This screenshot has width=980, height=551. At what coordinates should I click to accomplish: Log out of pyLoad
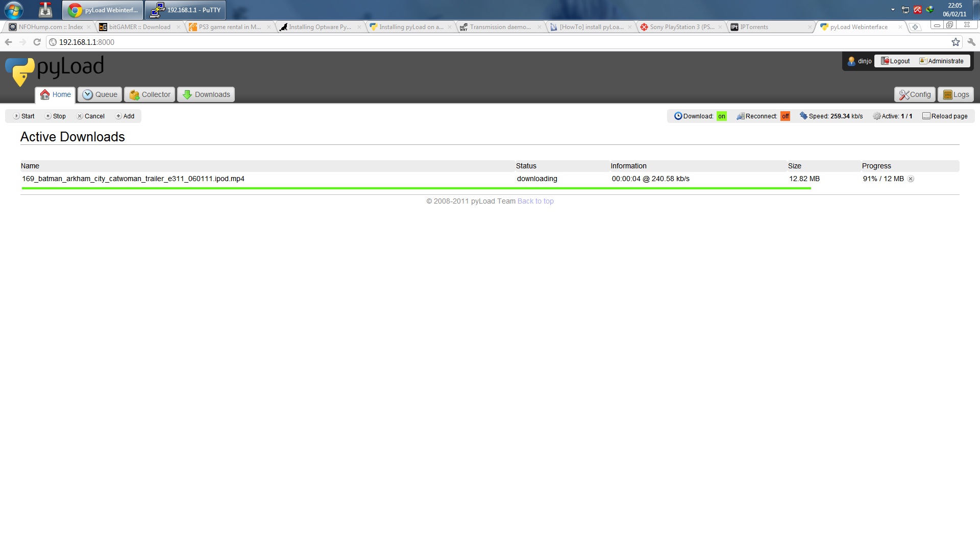tap(896, 61)
